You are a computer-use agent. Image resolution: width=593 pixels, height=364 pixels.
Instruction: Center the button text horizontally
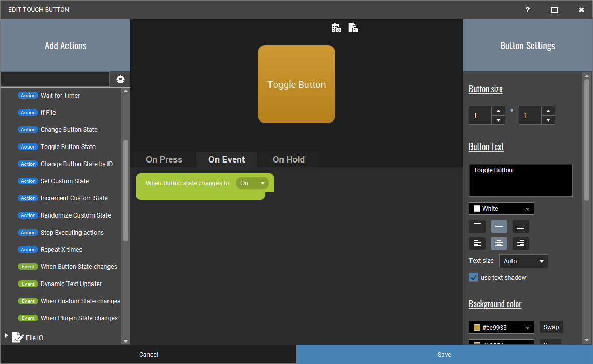point(499,244)
